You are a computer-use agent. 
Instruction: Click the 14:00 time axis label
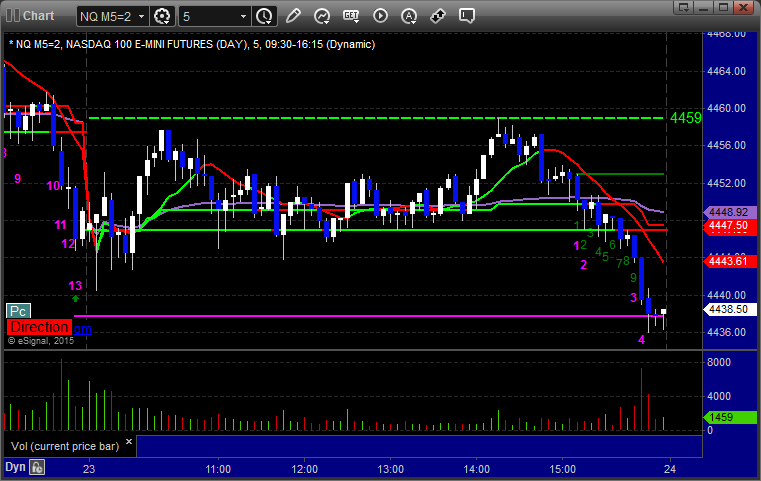(477, 469)
